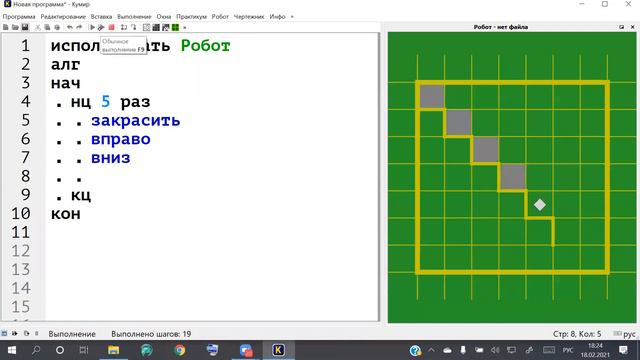Image resolution: width=640 pixels, height=360 pixels.
Task: Close the Robot panel
Action: (632, 27)
